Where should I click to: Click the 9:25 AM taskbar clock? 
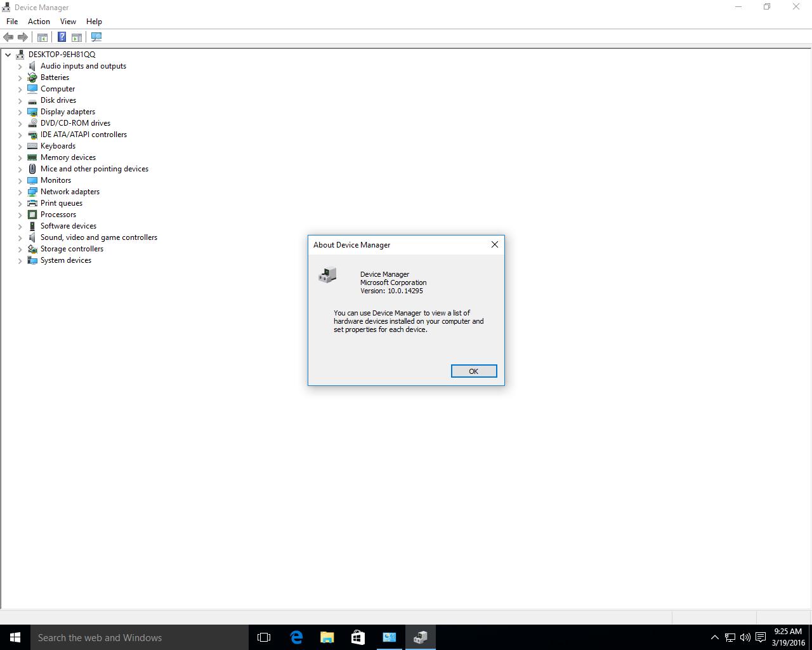(788, 632)
